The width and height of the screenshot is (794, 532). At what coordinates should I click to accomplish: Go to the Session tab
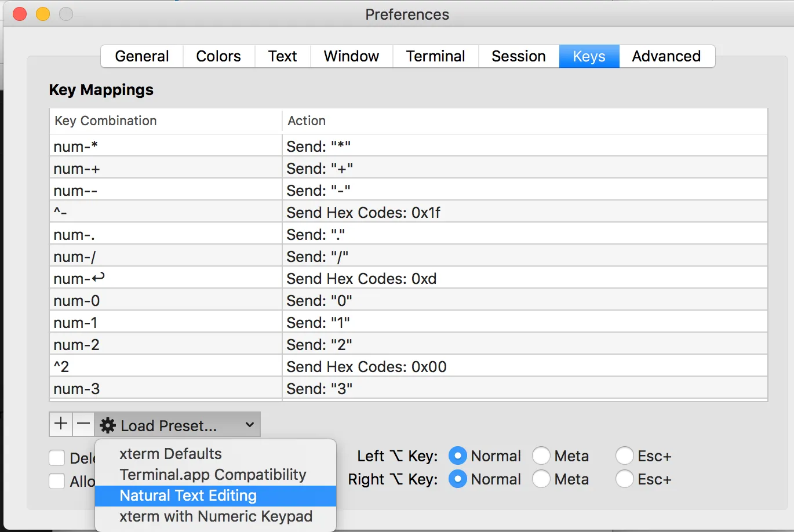[519, 56]
